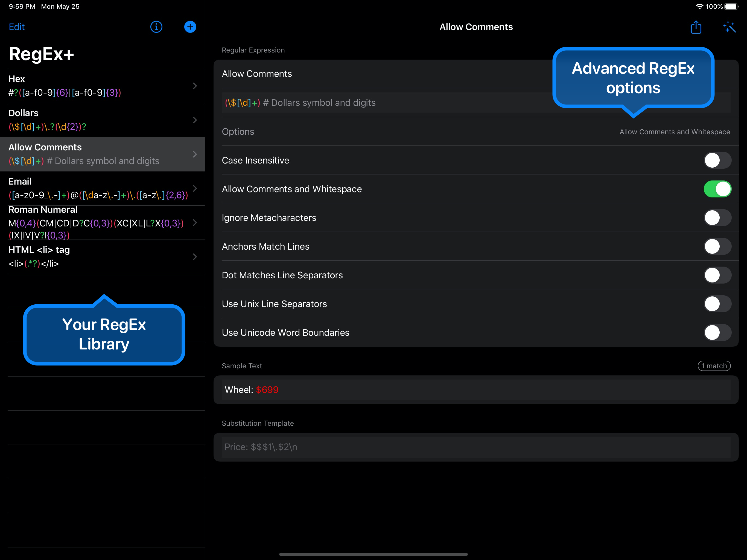Tap the battery indicator icon

731,6
